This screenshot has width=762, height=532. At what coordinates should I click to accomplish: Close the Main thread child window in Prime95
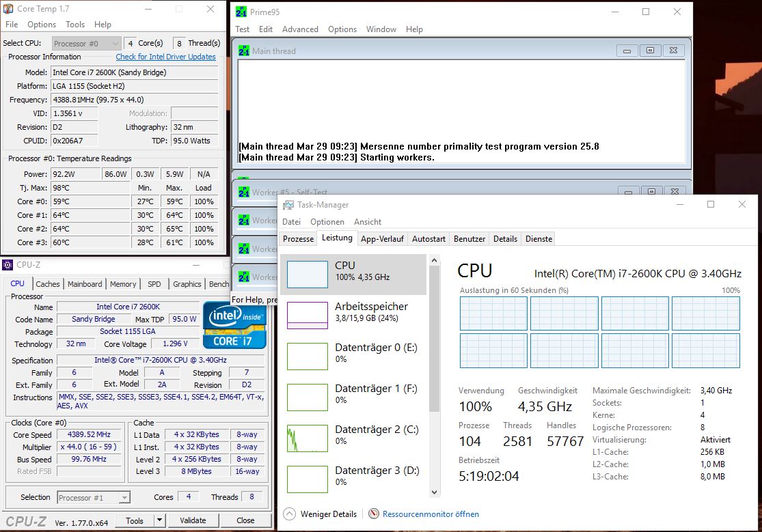(x=673, y=50)
